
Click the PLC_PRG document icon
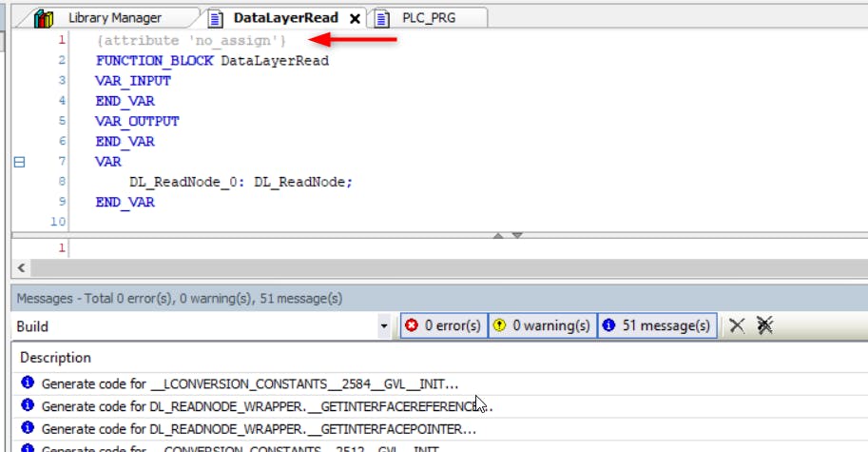coord(382,18)
